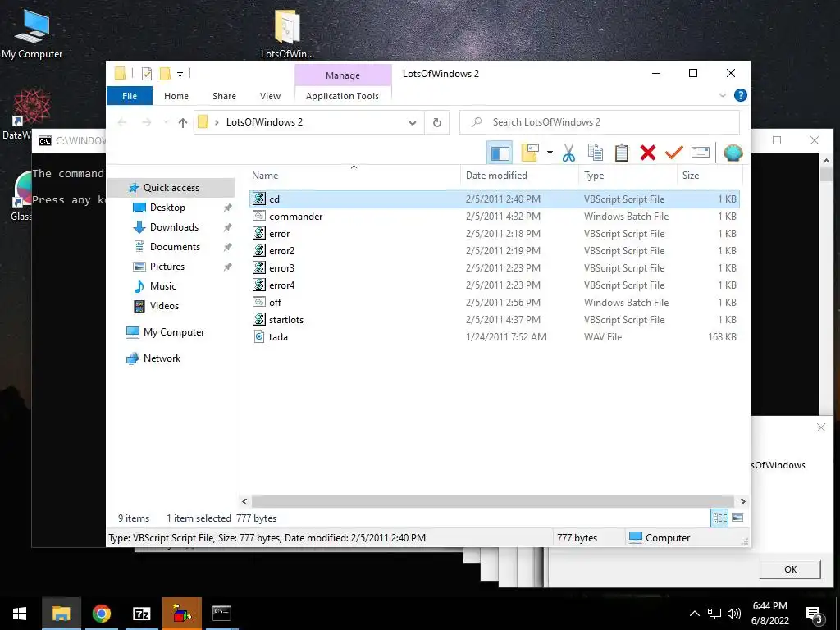Click the volume speaker tray icon
The width and height of the screenshot is (840, 630).
734,614
